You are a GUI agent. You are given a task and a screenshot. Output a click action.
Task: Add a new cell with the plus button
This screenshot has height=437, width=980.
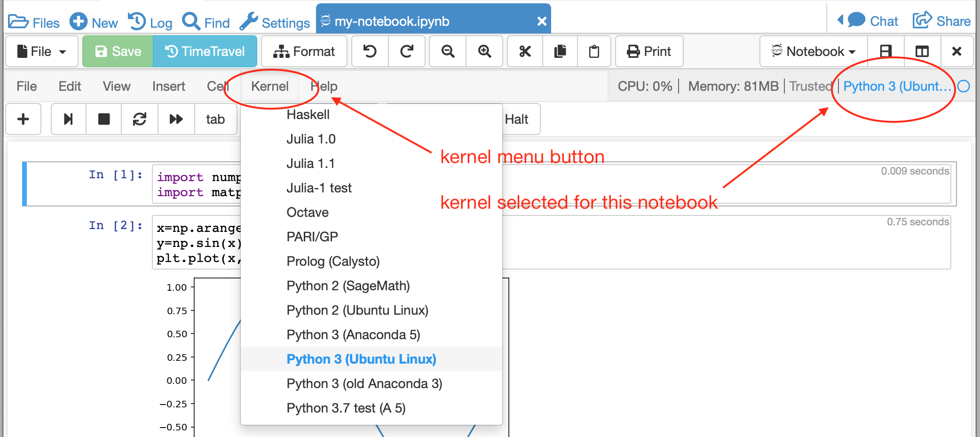pos(23,119)
